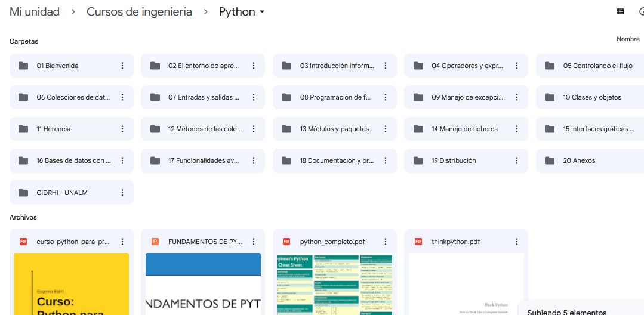The height and width of the screenshot is (315, 644).
Task: Select the 19 Distribución folder
Action: (466, 160)
